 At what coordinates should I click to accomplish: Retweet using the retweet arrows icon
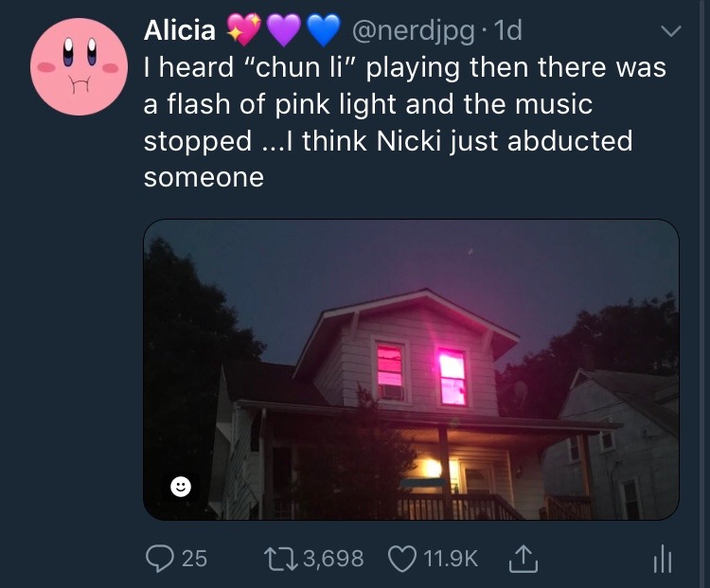point(281,559)
